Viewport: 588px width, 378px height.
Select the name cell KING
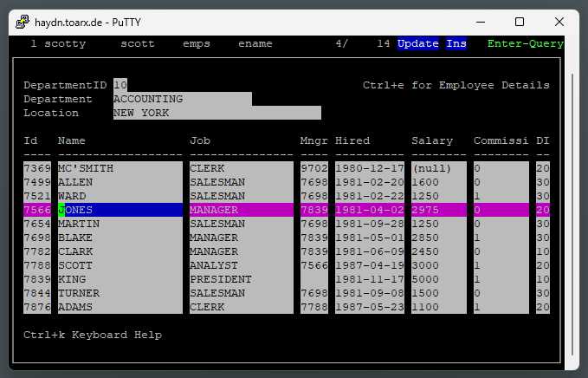pyautogui.click(x=120, y=279)
